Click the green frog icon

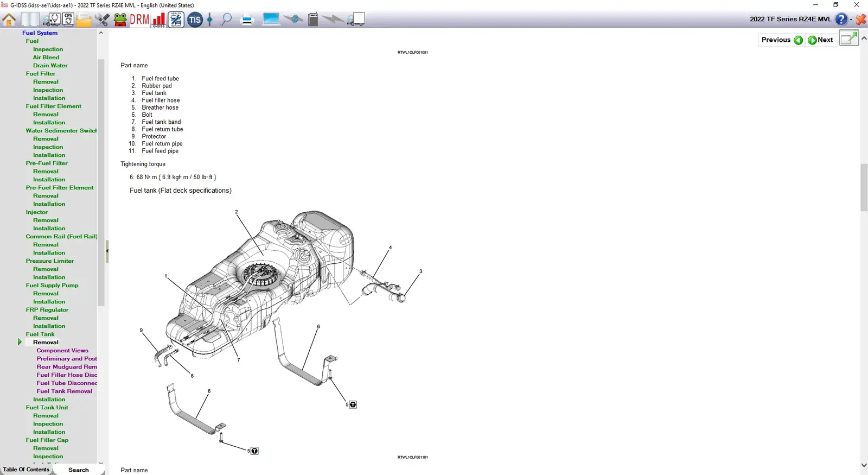click(120, 20)
